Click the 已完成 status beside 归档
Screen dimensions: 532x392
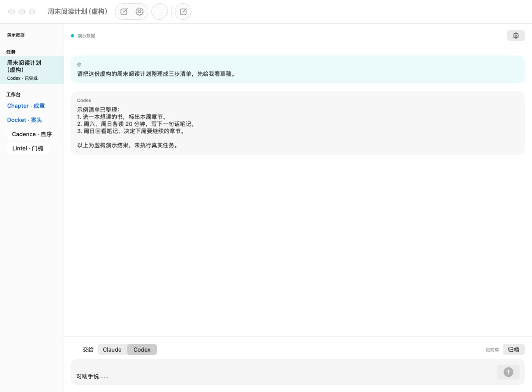click(x=492, y=350)
